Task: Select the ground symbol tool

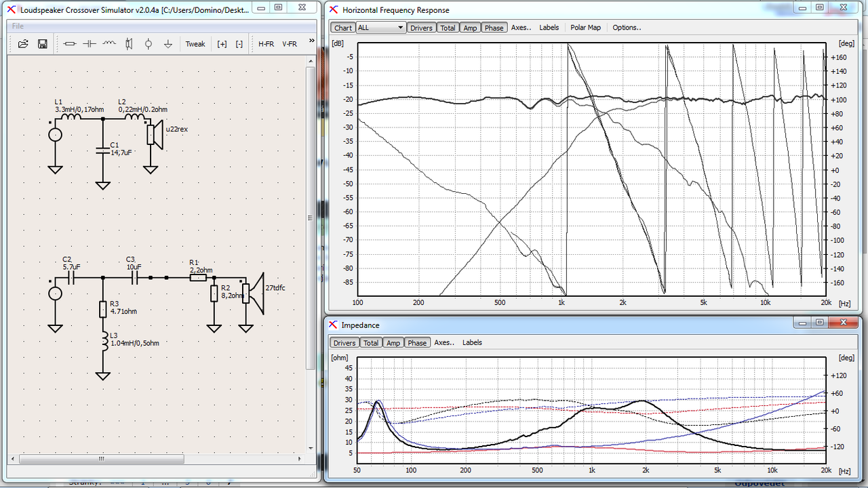Action: point(168,43)
